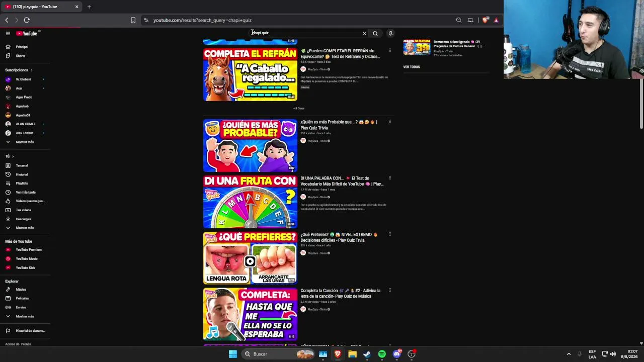Bookmark this page in the address bar
Viewport: 644px width, 362px height.
tap(133, 20)
